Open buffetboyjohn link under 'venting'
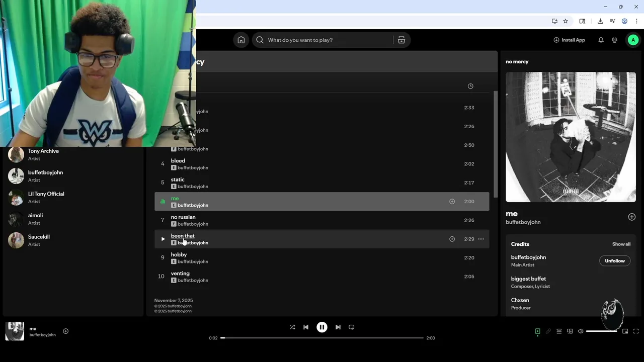Image resolution: width=644 pixels, height=362 pixels. pos(193,281)
